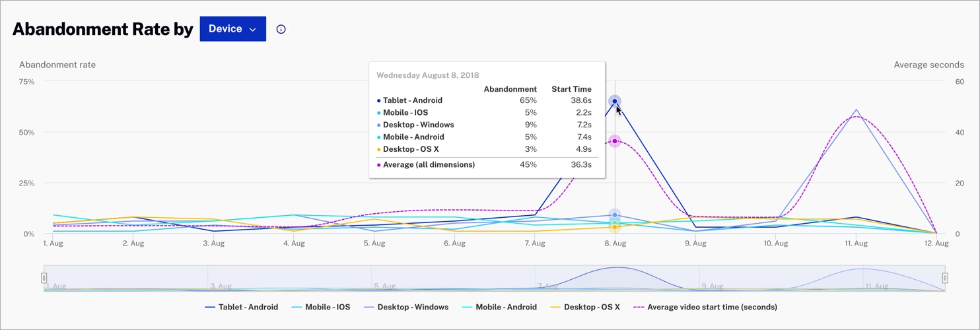The image size is (980, 330).
Task: Click Tablet - Android data point on 8. Aug
Action: [615, 101]
